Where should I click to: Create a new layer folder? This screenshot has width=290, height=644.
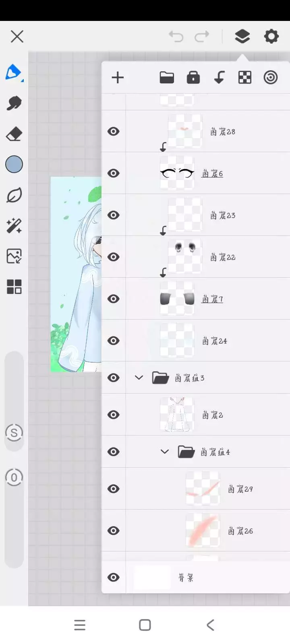[x=167, y=77]
